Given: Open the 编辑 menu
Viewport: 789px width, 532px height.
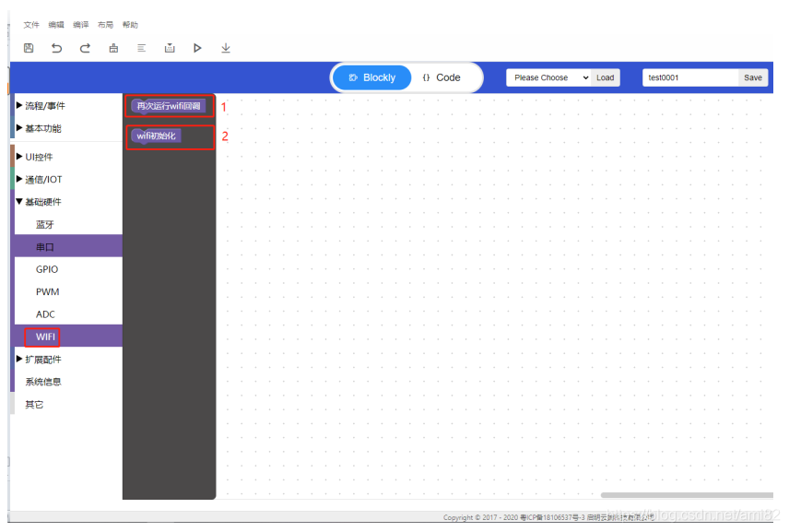Looking at the screenshot, I should click(56, 25).
